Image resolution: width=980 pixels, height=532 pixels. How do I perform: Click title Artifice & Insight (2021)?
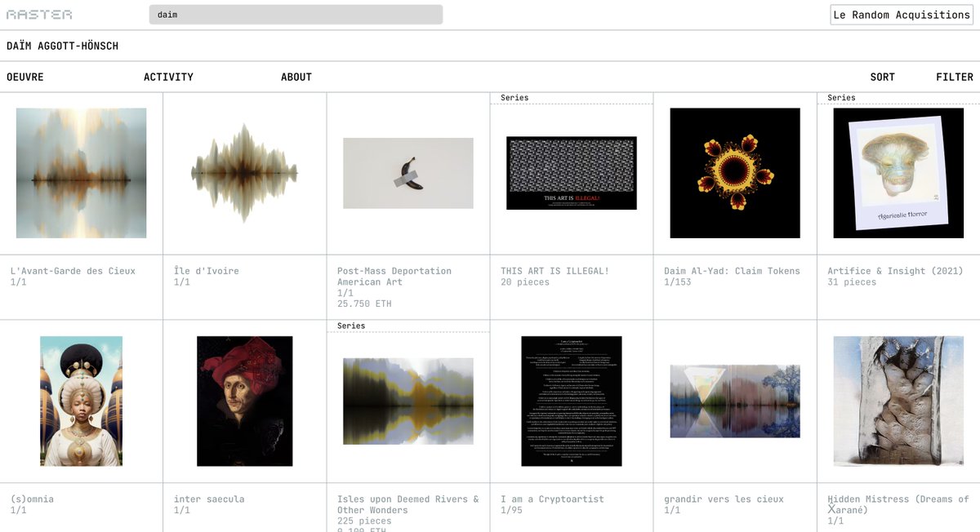coord(895,271)
